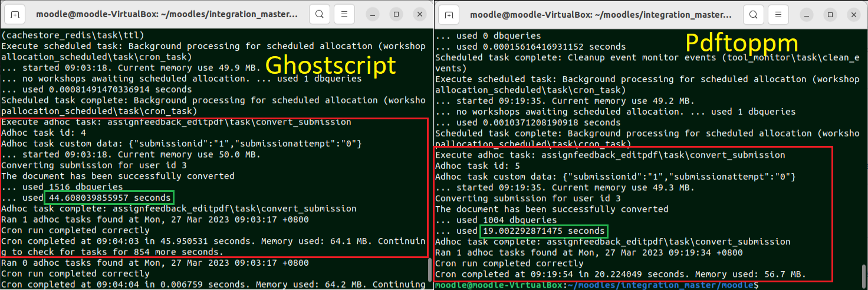Maximize the task id 4 terminal window
Image resolution: width=868 pixels, height=290 pixels.
(396, 14)
